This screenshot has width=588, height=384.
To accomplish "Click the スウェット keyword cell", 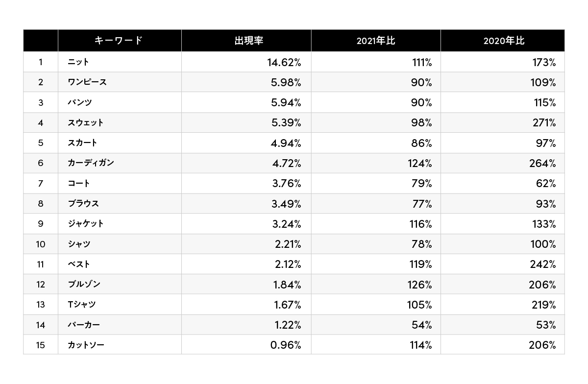I will (86, 123).
